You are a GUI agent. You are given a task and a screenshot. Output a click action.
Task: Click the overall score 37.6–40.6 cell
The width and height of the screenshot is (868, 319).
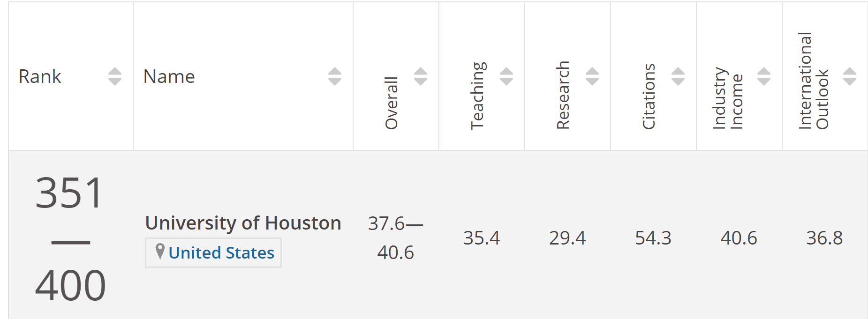396,238
